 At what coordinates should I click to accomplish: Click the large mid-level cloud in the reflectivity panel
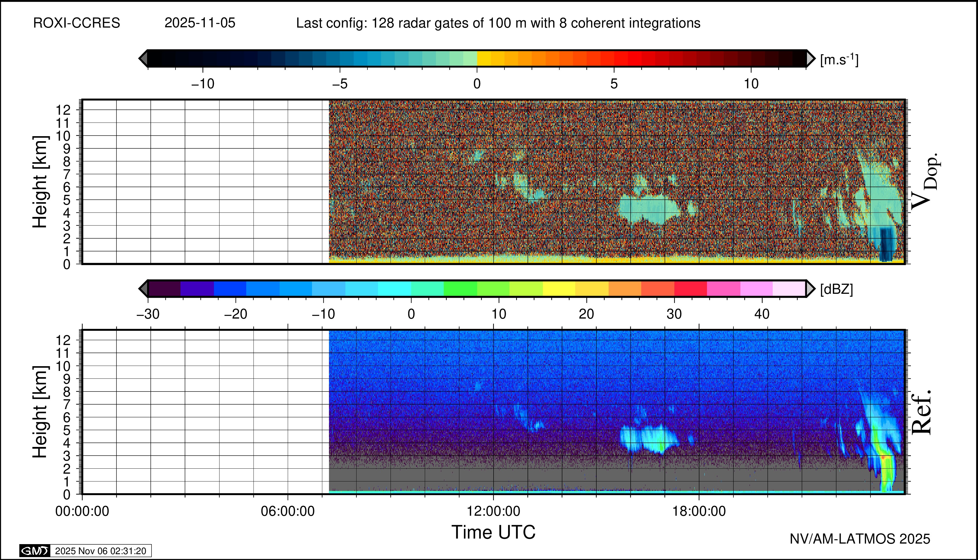click(650, 439)
